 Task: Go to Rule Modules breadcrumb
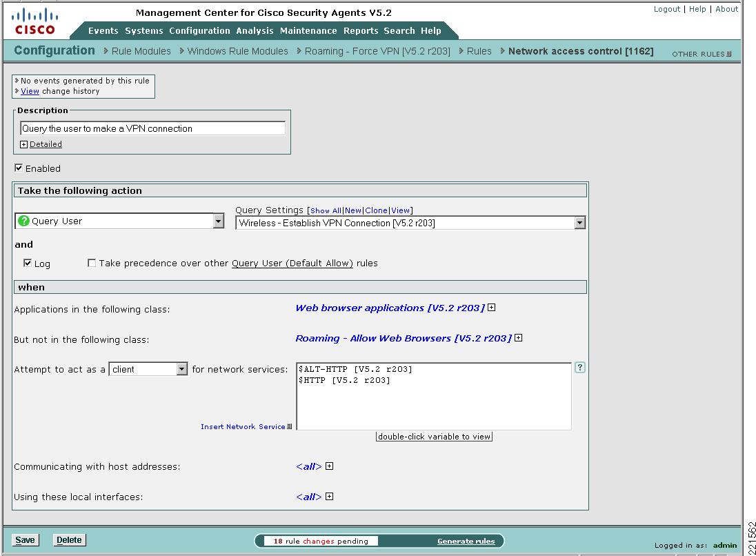pyautogui.click(x=141, y=51)
